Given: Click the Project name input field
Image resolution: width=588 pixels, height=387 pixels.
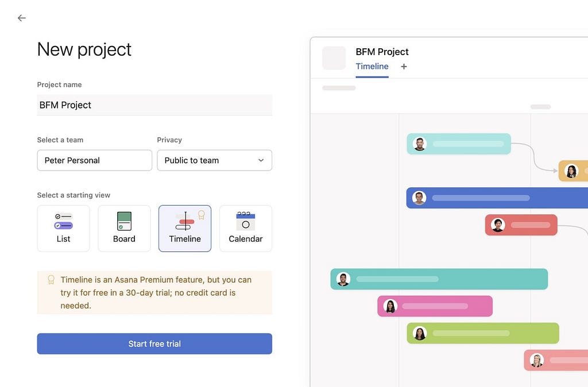Looking at the screenshot, I should point(154,105).
